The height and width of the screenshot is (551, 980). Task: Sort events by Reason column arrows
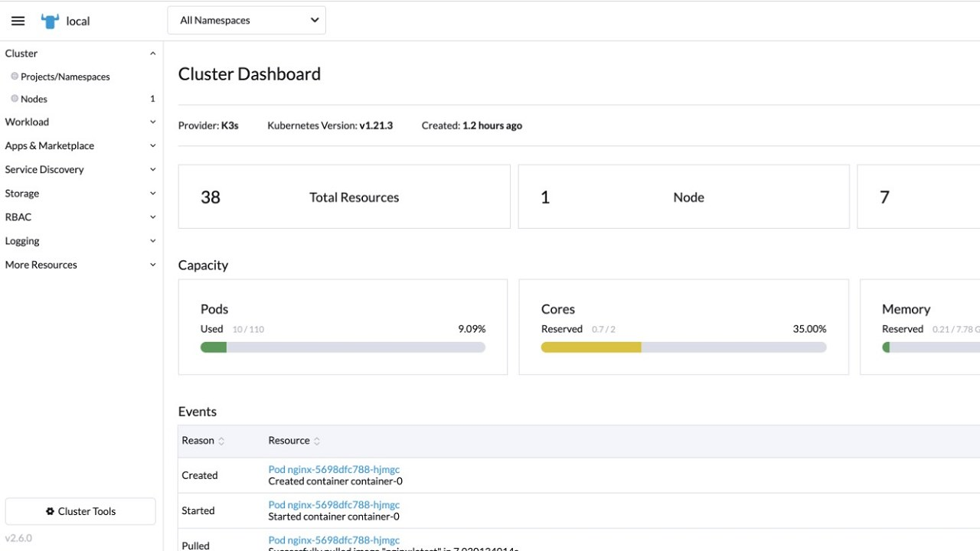(222, 441)
